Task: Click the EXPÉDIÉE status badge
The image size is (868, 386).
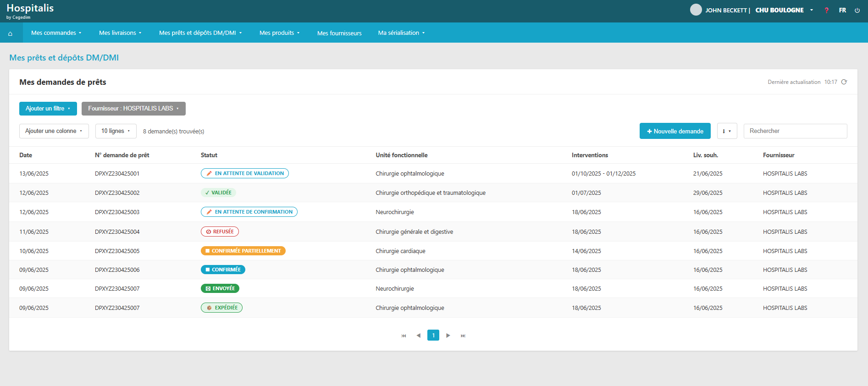Action: click(x=221, y=308)
